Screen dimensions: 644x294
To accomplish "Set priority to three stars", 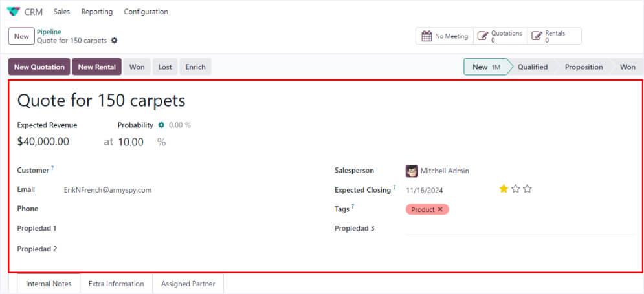I will pyautogui.click(x=527, y=189).
